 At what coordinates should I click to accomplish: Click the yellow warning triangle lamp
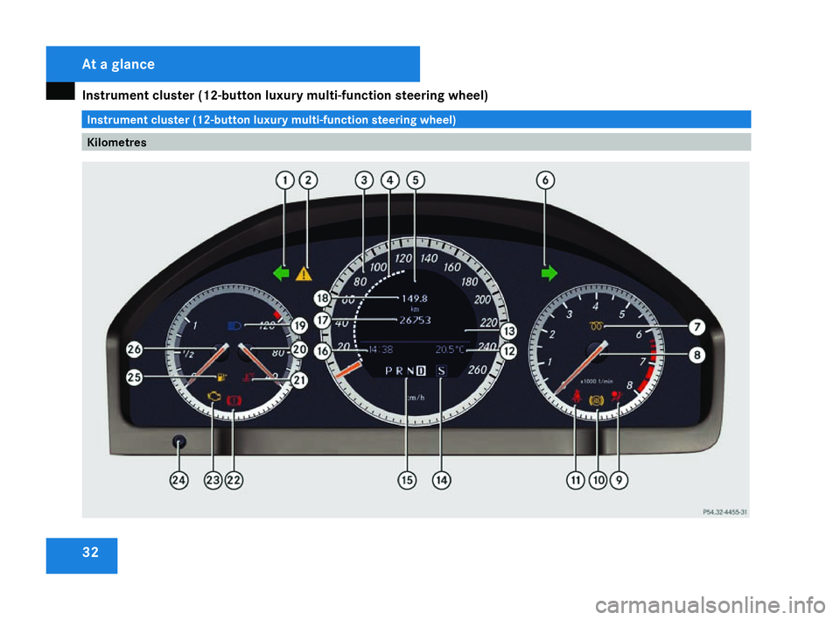304,274
